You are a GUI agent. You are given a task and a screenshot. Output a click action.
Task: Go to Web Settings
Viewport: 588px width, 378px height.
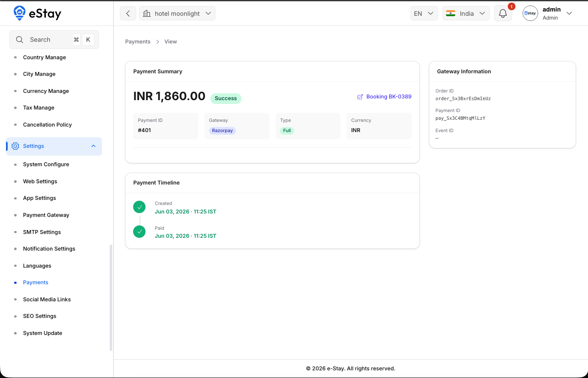click(40, 182)
